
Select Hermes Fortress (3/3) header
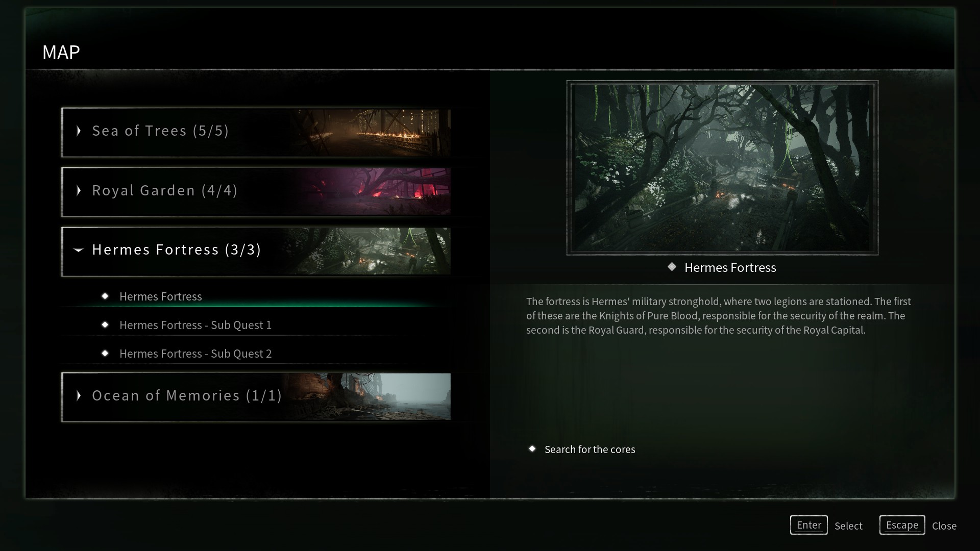(x=256, y=252)
